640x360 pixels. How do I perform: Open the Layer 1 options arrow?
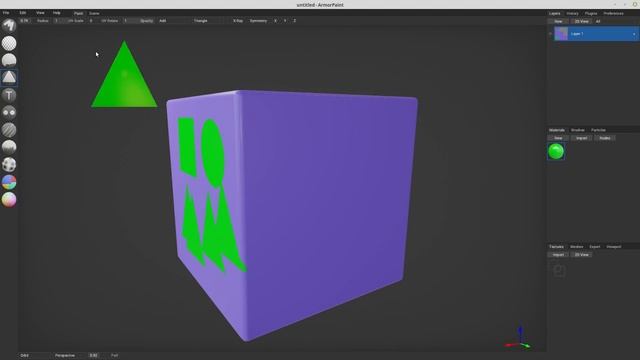point(634,34)
